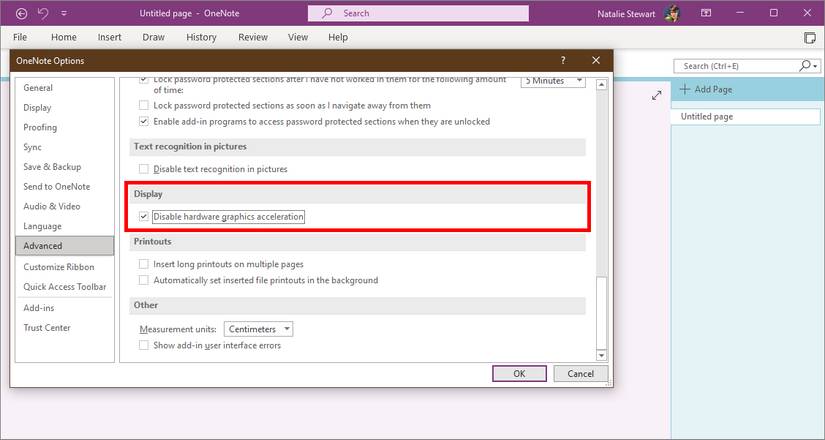The image size is (825, 440).
Task: Select Save & Backup category
Action: [64, 167]
